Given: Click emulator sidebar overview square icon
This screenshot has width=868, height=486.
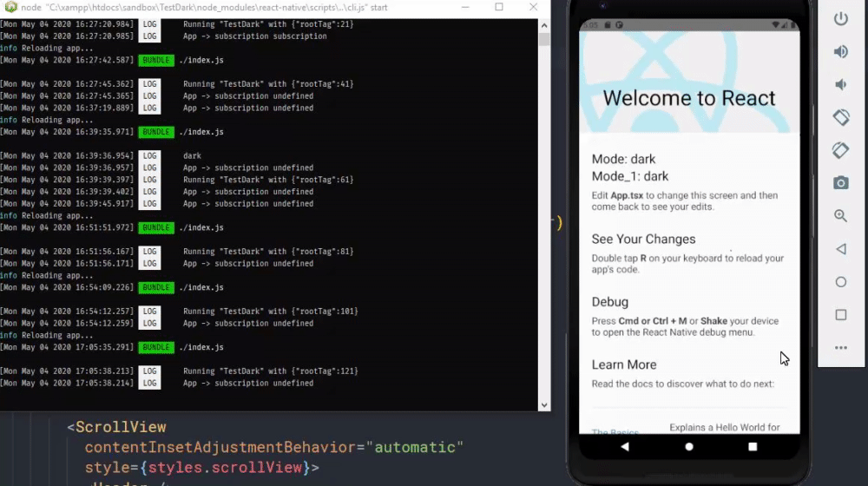Looking at the screenshot, I should 840,314.
